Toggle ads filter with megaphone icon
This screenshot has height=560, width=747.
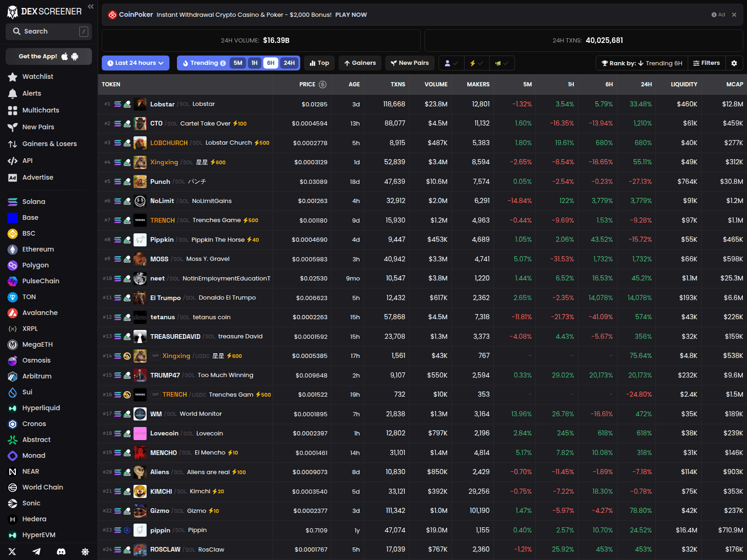tap(502, 63)
